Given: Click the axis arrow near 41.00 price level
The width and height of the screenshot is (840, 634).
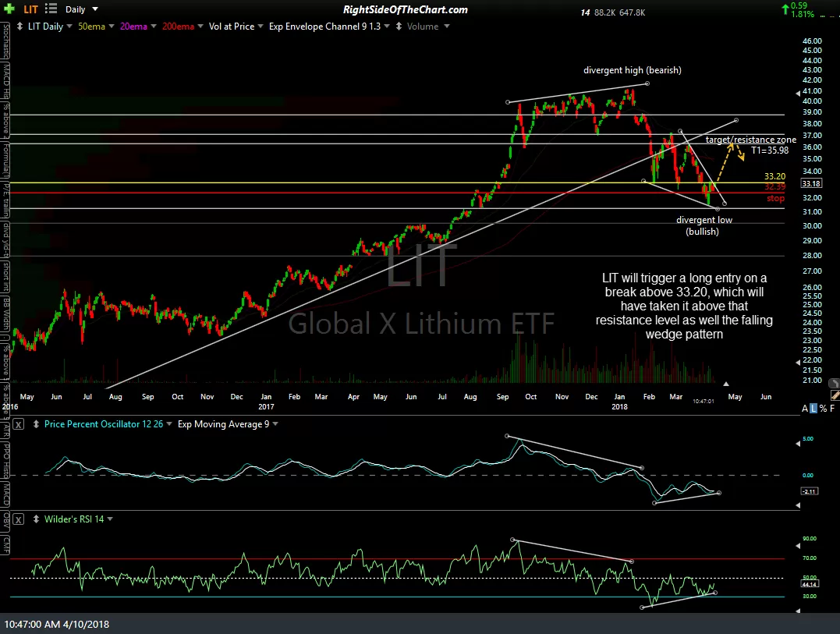Looking at the screenshot, I should [x=798, y=94].
